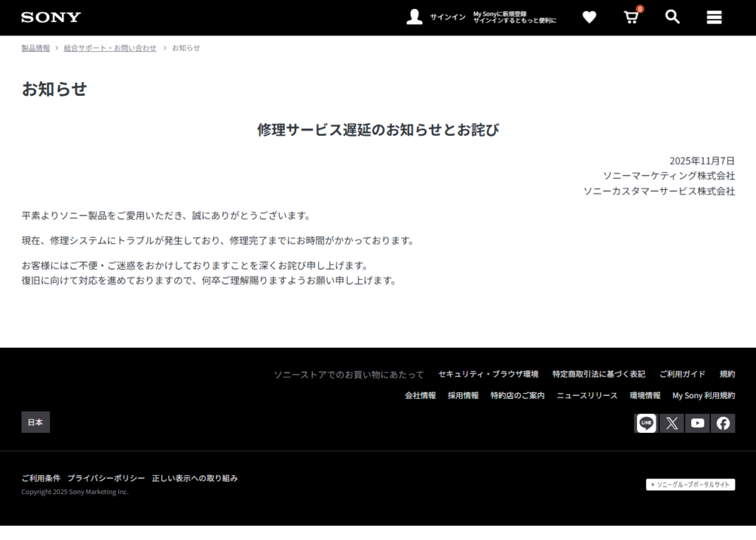Open the 正しい表示への取り組み link
The height and width of the screenshot is (540, 756).
tap(196, 478)
